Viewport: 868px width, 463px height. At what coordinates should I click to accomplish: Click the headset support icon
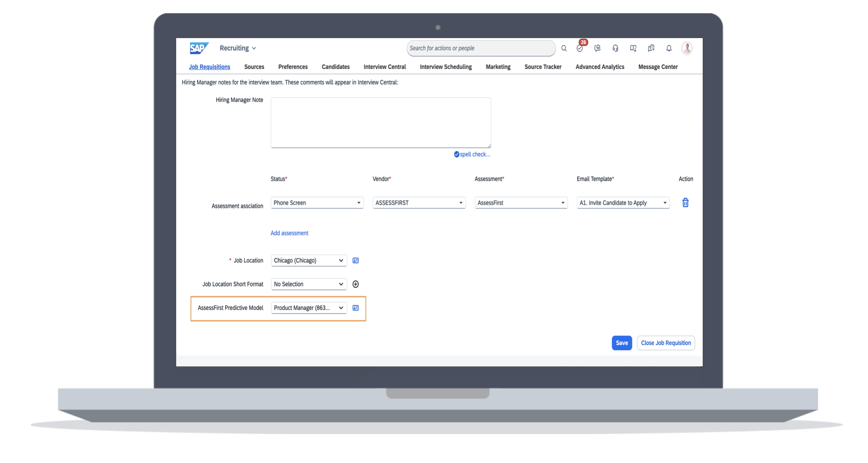pos(615,48)
